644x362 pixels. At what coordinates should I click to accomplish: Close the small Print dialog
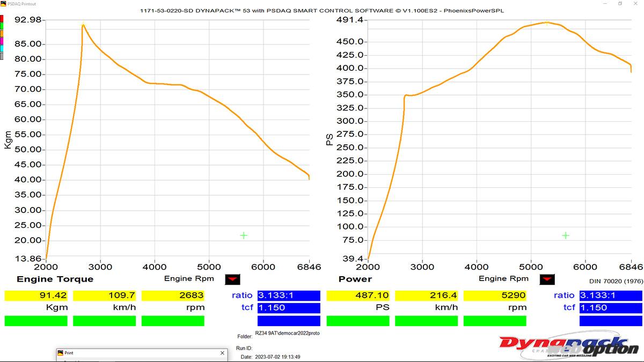point(223,353)
